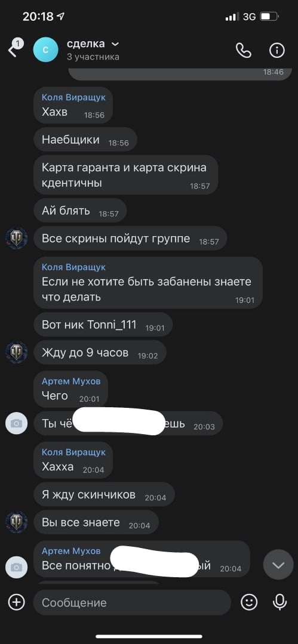Image resolution: width=298 pixels, height=644 pixels.
Task: Tap sender name 'Артем Мухов' above 'Чего'
Action: click(71, 381)
